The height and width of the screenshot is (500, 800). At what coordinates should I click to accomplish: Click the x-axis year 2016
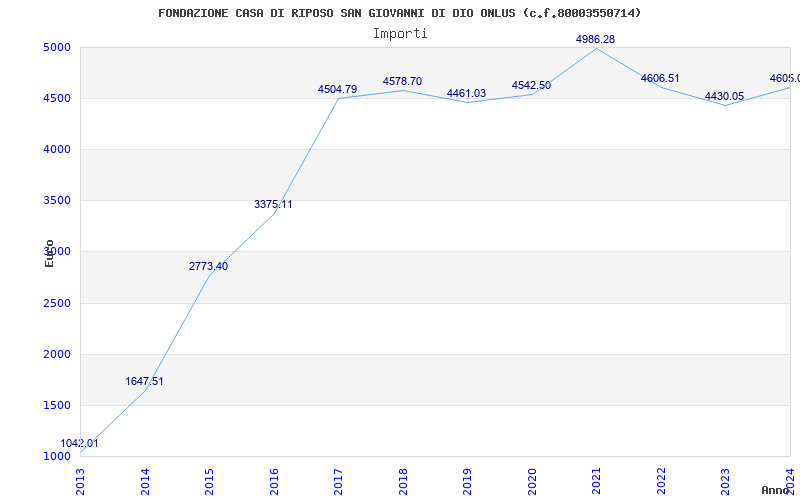click(x=274, y=482)
